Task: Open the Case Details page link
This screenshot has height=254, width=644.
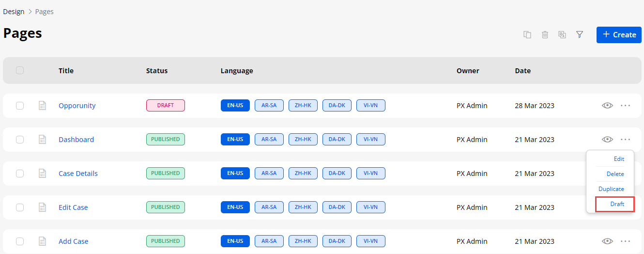Action: coord(78,174)
